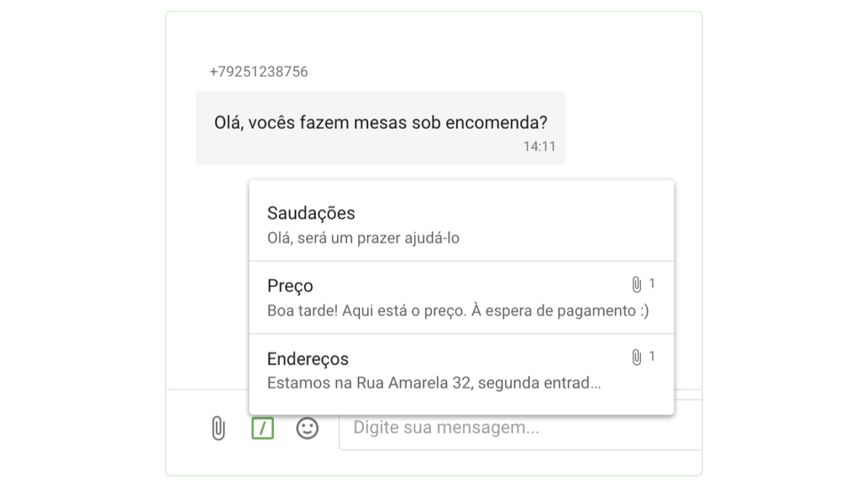Screen dimensions: 868x488
Task: Click the incoming message about mesas sob encomenda
Action: (381, 122)
